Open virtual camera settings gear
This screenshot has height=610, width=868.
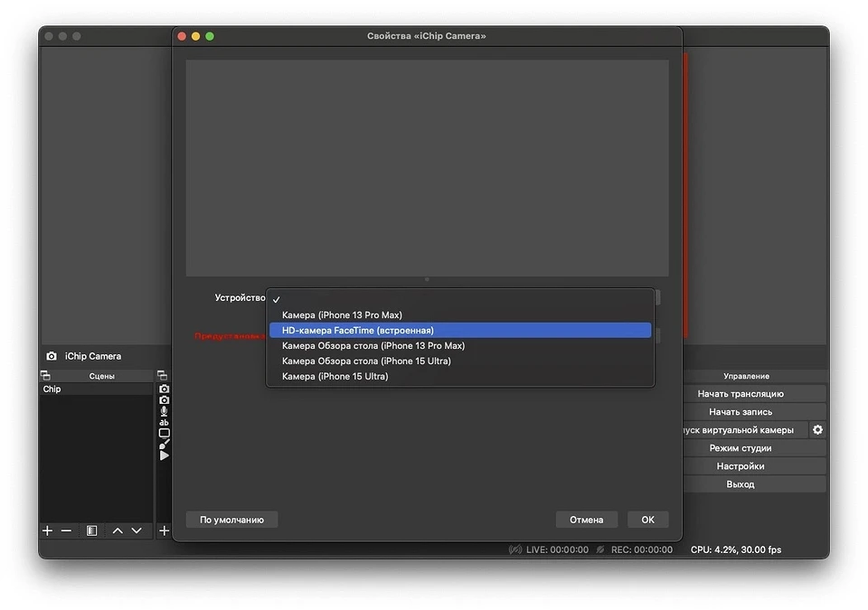coord(817,430)
